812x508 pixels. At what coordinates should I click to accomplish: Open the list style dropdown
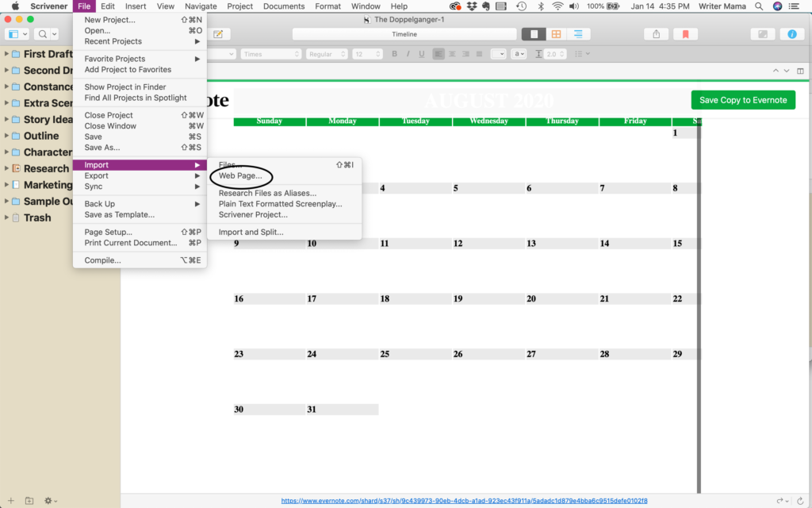(x=582, y=54)
